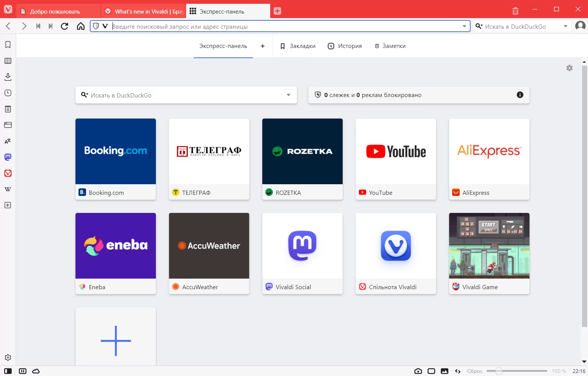Open the Заметки start page section

(390, 46)
